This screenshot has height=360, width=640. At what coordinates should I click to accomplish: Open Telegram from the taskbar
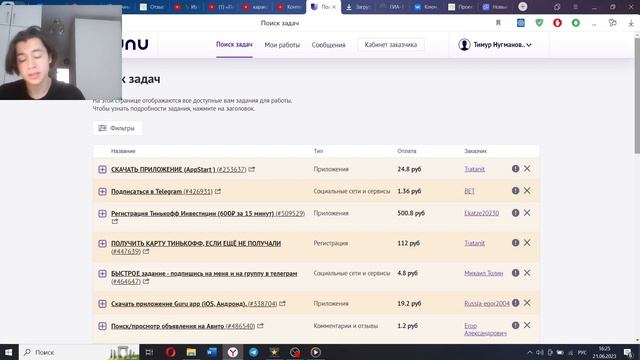coord(253,352)
